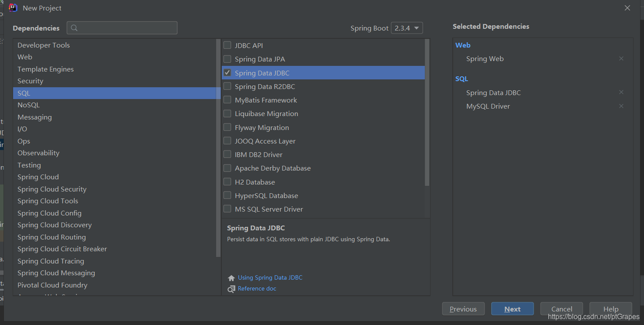Viewport: 644px width, 325px height.
Task: Click Spring Data JDBC in Selected Dependencies
Action: pyautogui.click(x=493, y=93)
